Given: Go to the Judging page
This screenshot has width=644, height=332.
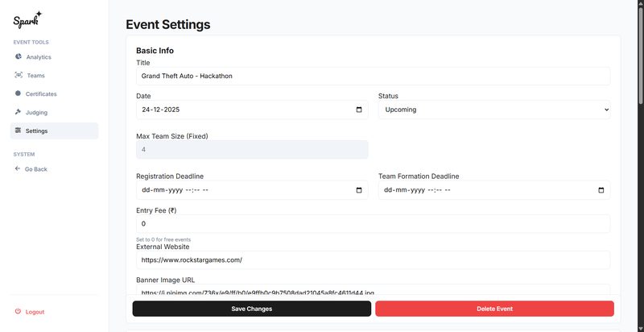Looking at the screenshot, I should 37,112.
